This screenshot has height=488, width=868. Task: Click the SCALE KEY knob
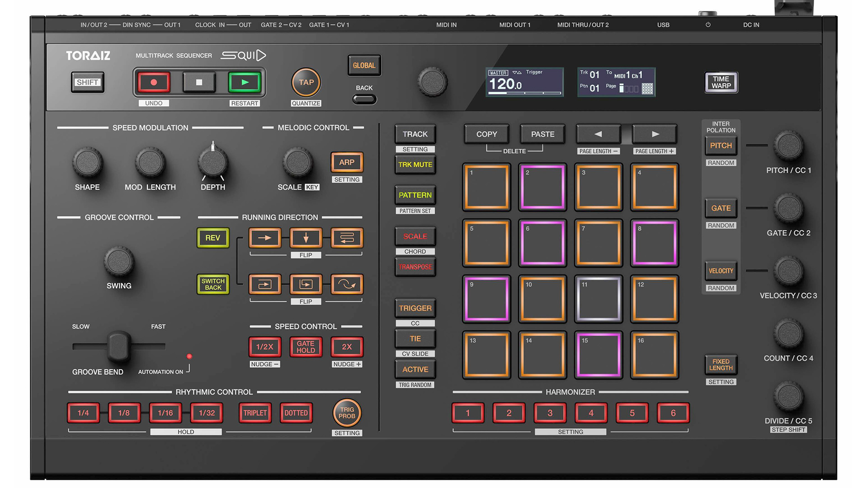pos(297,162)
